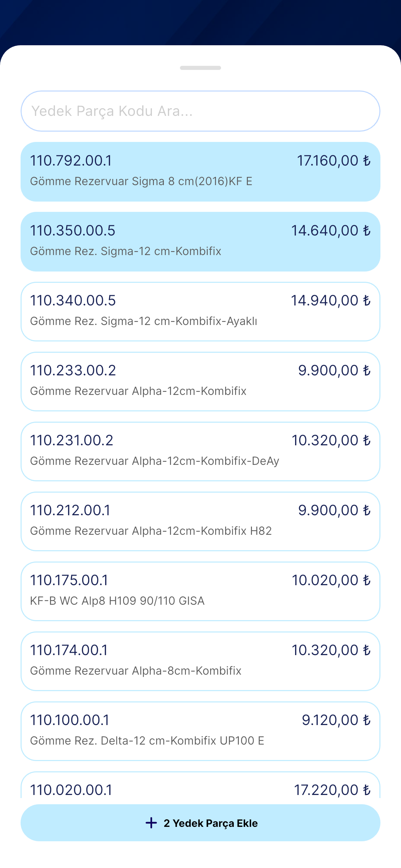This screenshot has width=401, height=868.
Task: Select Gömme Rezervuar Alpha-12cm-Kombifix-DeAy item
Action: tap(200, 451)
